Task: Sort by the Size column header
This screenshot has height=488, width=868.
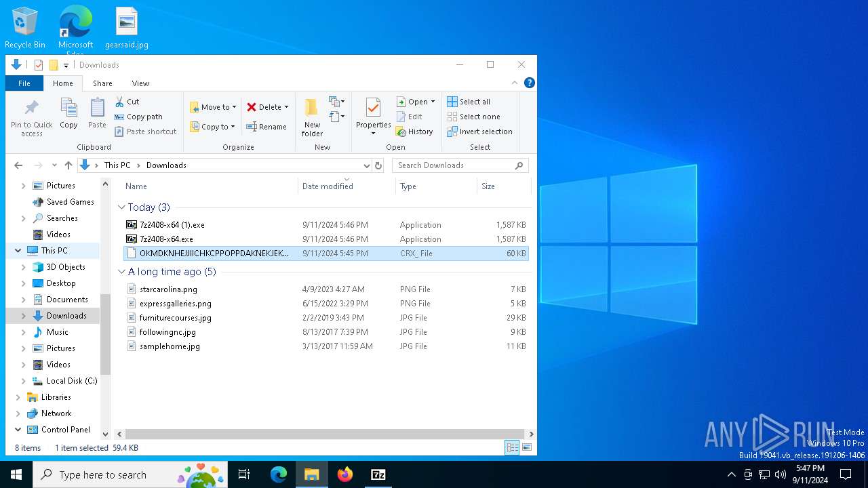Action: point(504,186)
